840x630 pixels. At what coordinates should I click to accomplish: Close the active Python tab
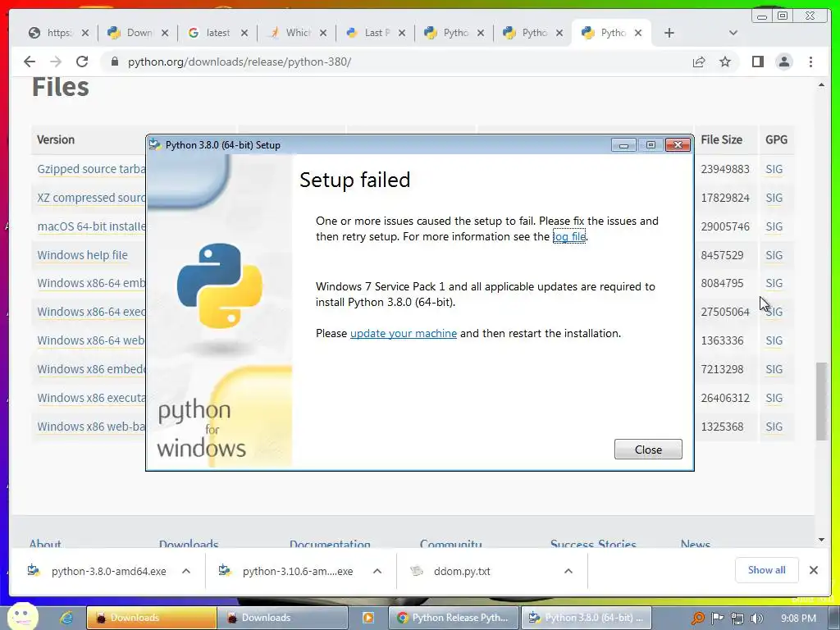(x=638, y=33)
